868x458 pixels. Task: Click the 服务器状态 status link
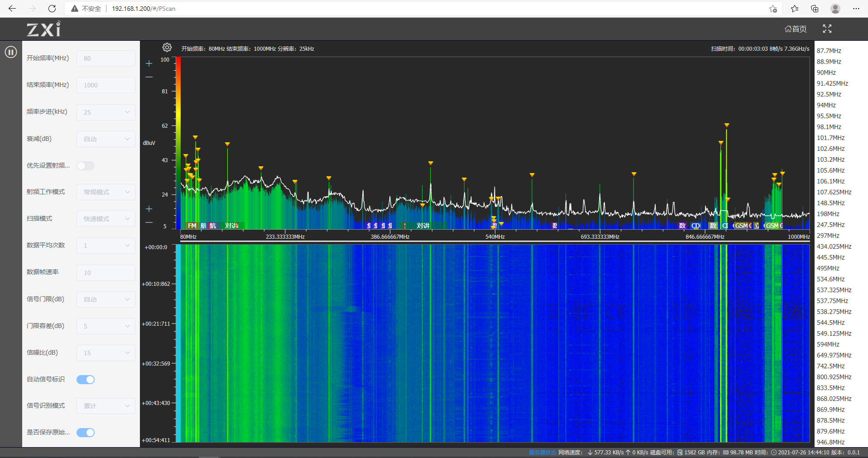[542, 452]
